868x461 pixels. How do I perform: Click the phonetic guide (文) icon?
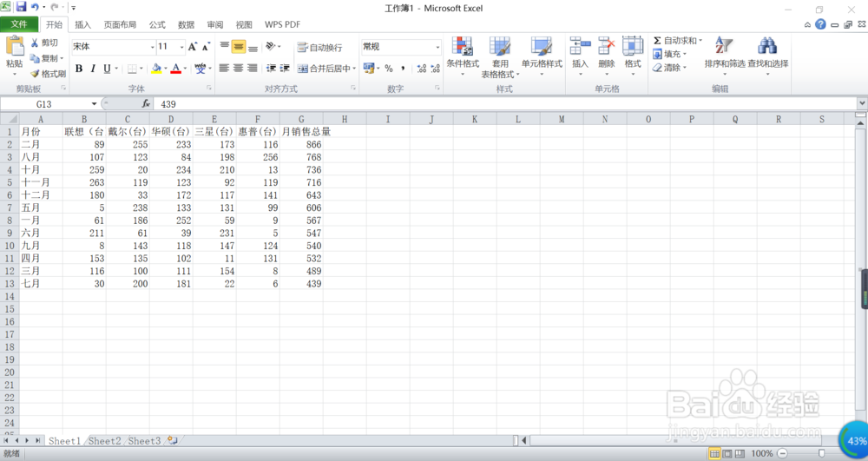point(200,69)
